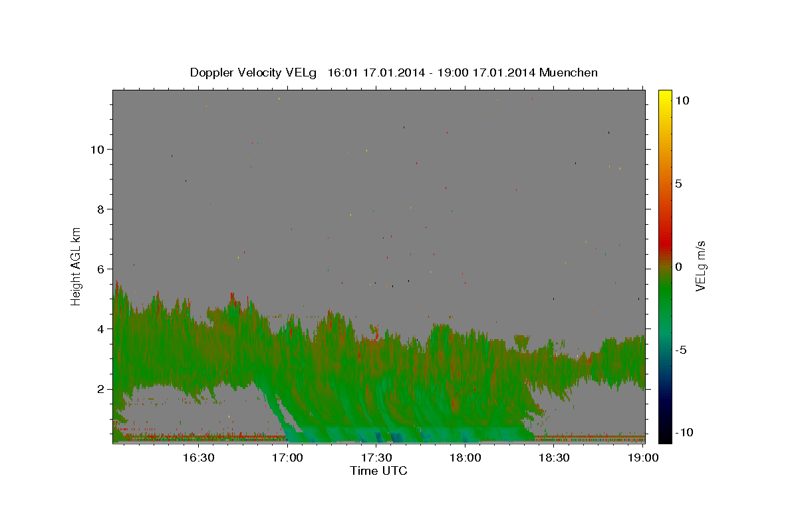798x532 pixels.
Task: Click the yellow top of the colorbar
Action: (665, 96)
